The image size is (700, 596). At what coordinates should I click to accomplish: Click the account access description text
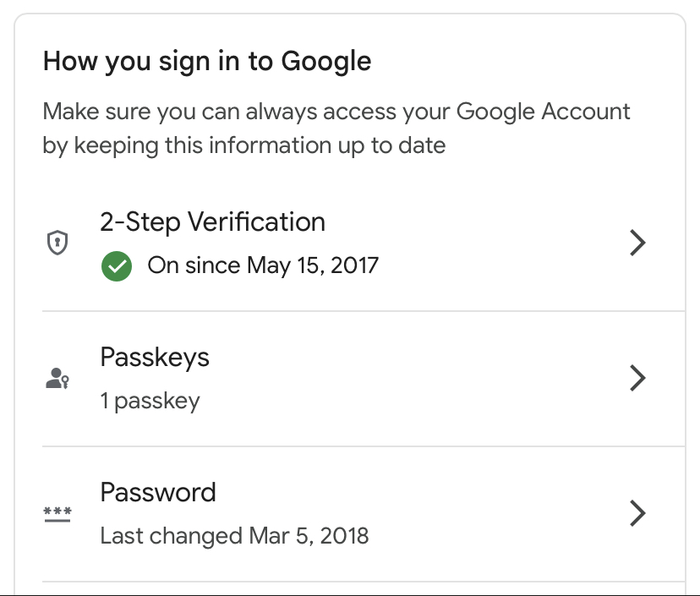tap(336, 128)
